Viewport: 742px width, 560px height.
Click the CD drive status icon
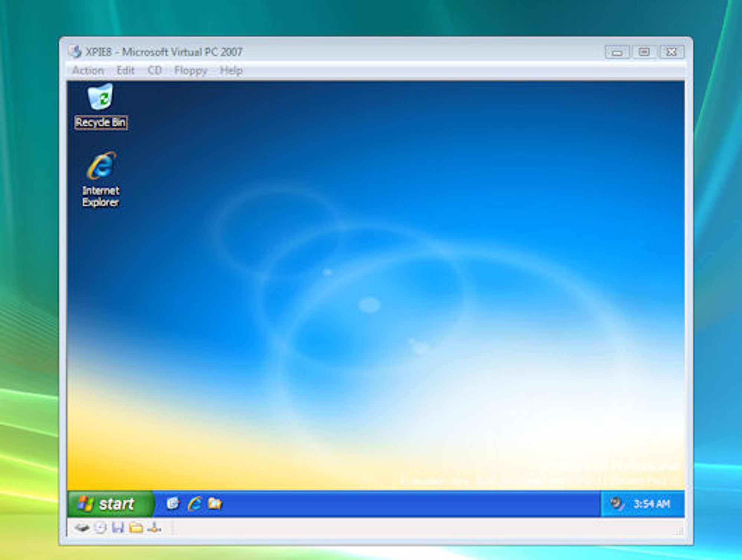(x=100, y=527)
